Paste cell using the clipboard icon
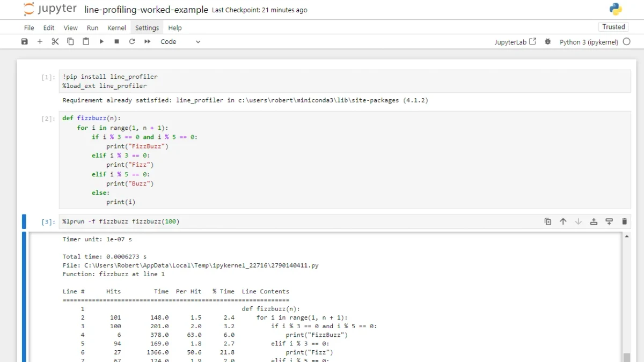Screen dimensions: 644x362 pos(86,42)
